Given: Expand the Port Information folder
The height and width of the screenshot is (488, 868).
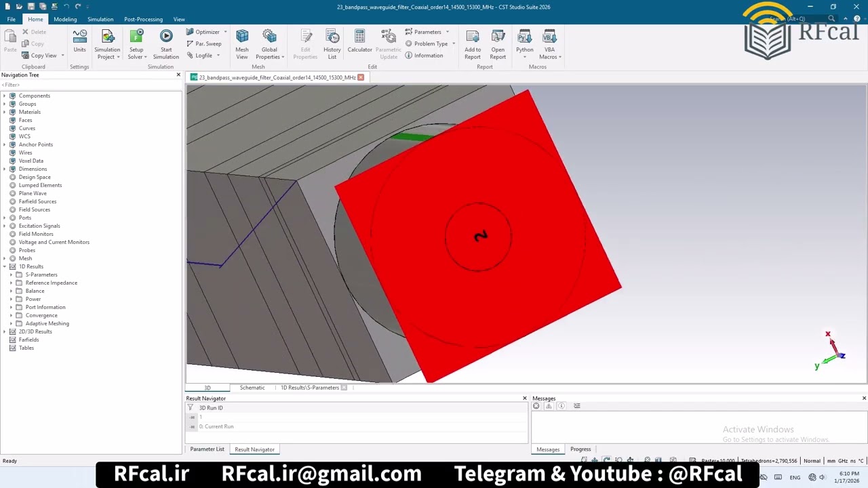Looking at the screenshot, I should (x=11, y=307).
